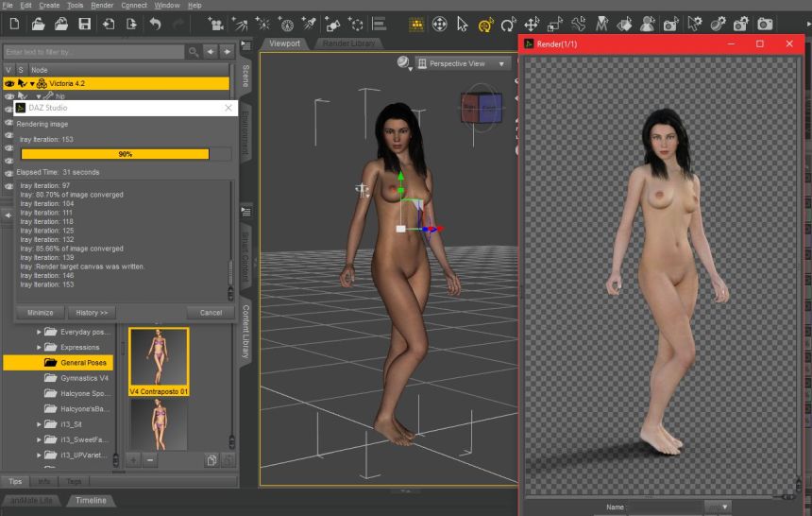Image resolution: width=812 pixels, height=516 pixels.
Task: Select the Translate move tool icon
Action: point(532,24)
